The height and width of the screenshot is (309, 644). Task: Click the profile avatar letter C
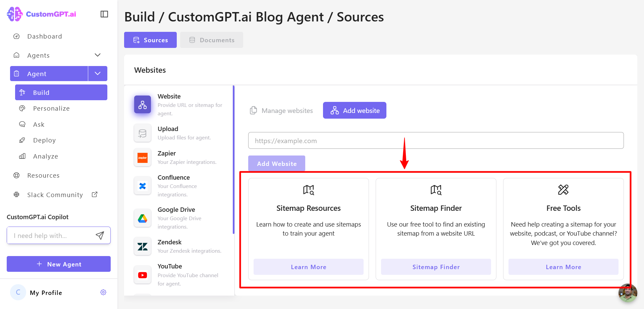18,292
